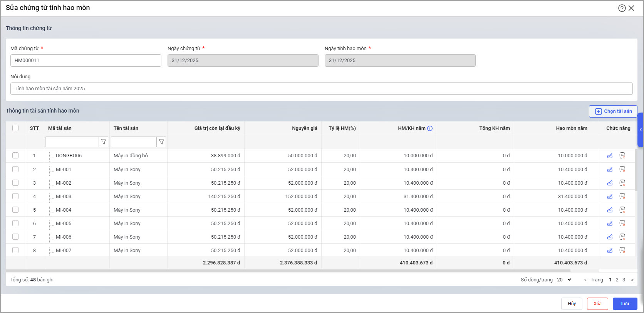Click info icon beside HM/KH năm header
The height and width of the screenshot is (313, 644).
[x=430, y=128]
